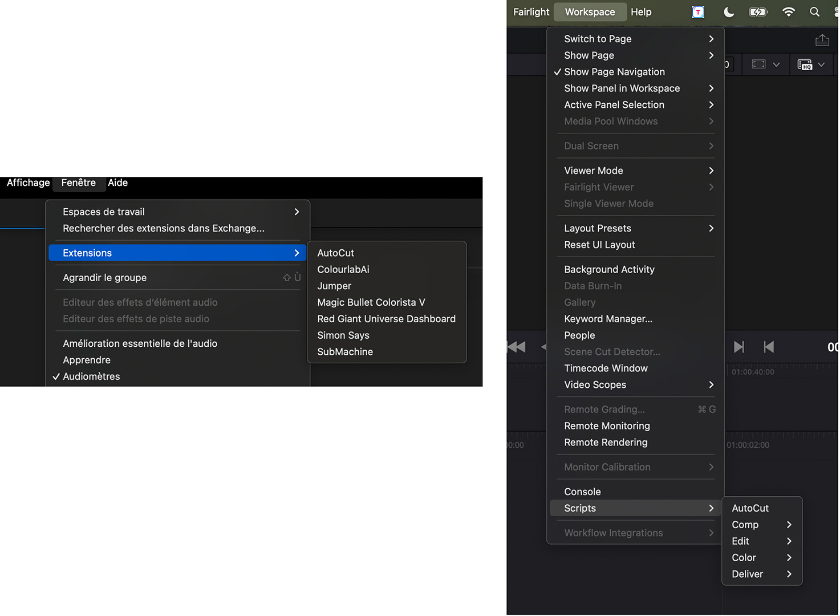Toggle the Show Page Navigation checkmark
Viewport: 840px width, 616px height.
[614, 72]
